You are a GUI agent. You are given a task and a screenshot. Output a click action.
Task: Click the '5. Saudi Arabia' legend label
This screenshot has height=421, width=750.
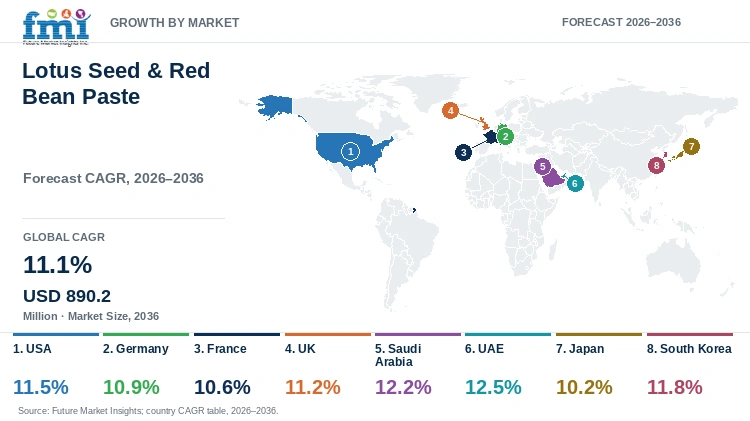[398, 355]
